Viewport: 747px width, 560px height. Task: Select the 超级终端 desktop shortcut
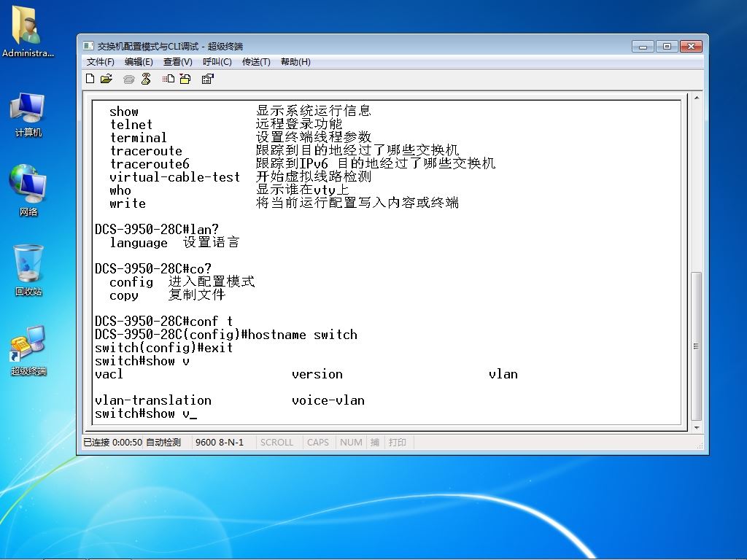[28, 351]
